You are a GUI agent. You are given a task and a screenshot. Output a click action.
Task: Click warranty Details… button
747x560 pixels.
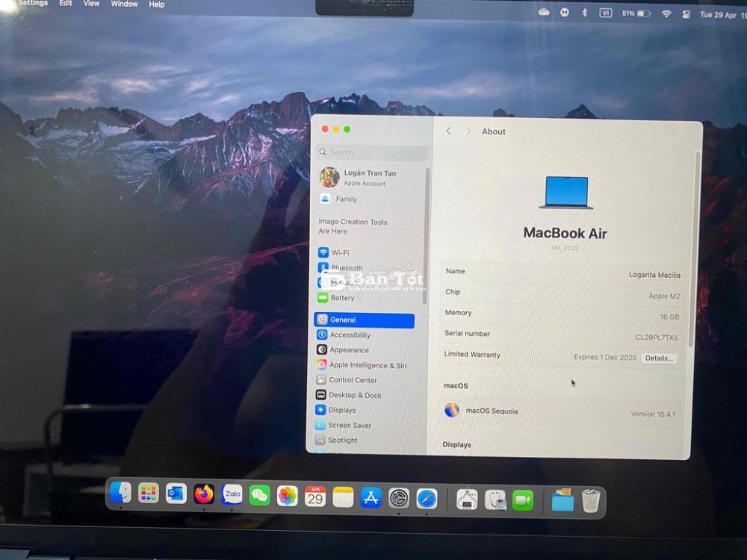pos(659,358)
